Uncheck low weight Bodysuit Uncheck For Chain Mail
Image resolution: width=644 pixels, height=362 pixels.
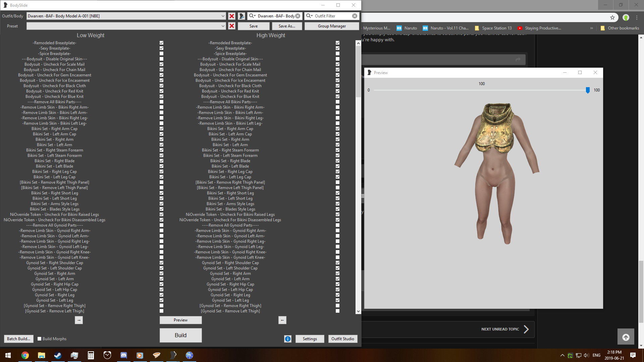[161, 70]
